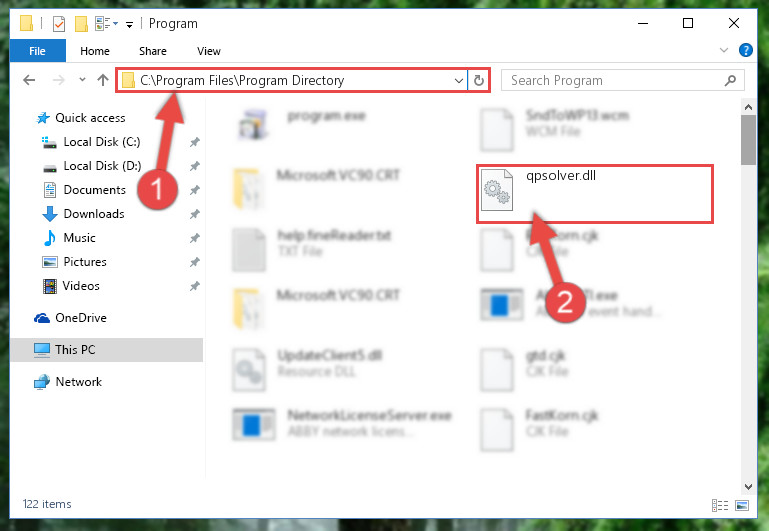Click the folder icon in title bar
This screenshot has width=769, height=531.
[x=26, y=24]
